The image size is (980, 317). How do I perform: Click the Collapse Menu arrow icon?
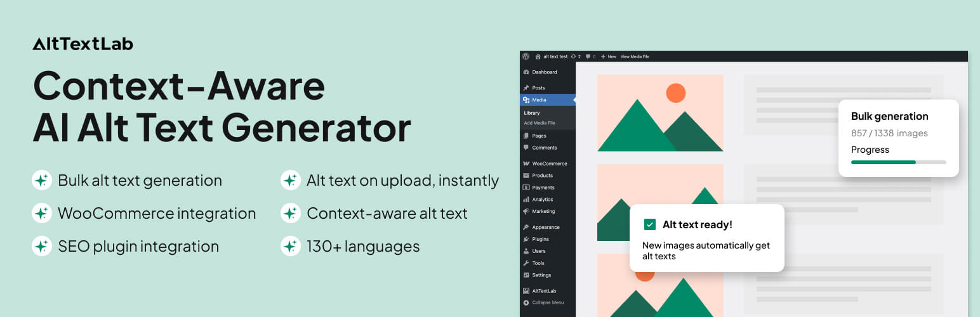526,302
